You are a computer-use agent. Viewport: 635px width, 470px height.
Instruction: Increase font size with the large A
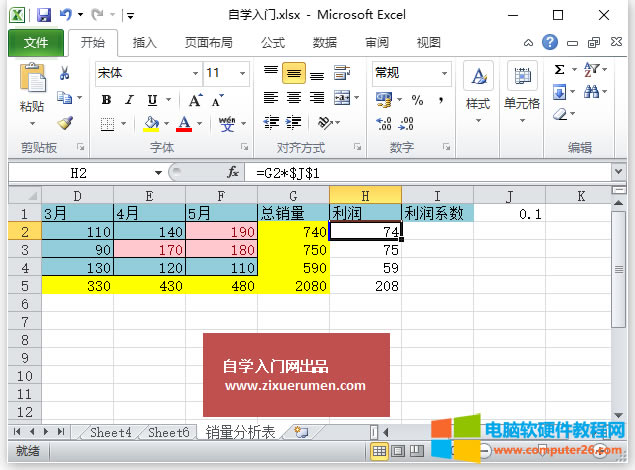(195, 100)
